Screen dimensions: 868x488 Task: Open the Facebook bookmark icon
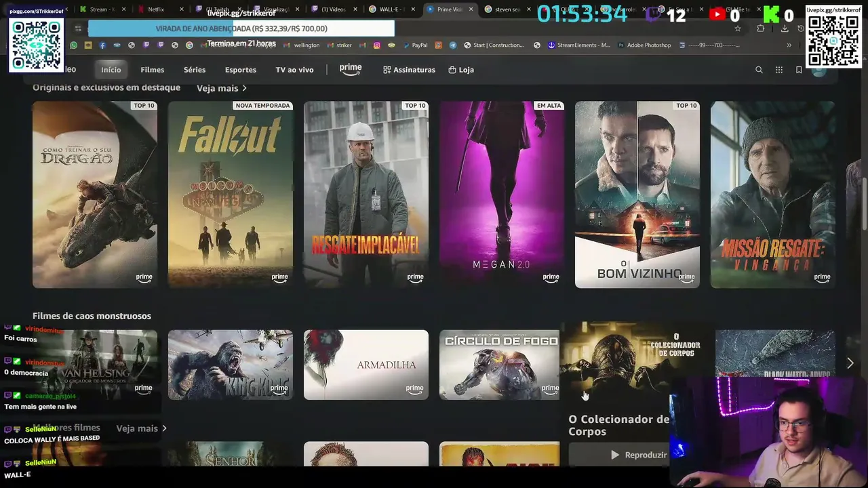[102, 45]
